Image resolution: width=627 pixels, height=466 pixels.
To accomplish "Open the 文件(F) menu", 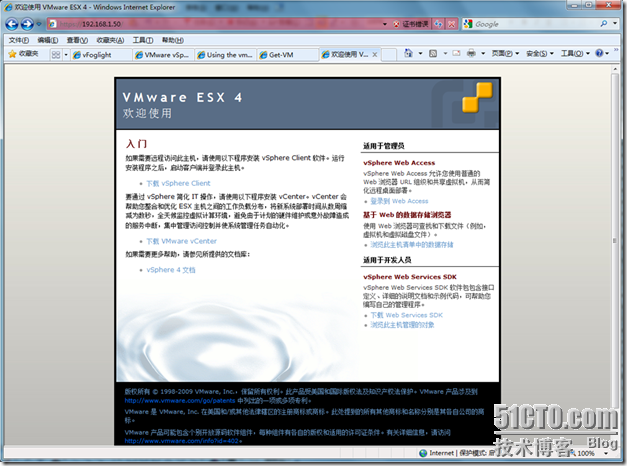I will (x=18, y=40).
